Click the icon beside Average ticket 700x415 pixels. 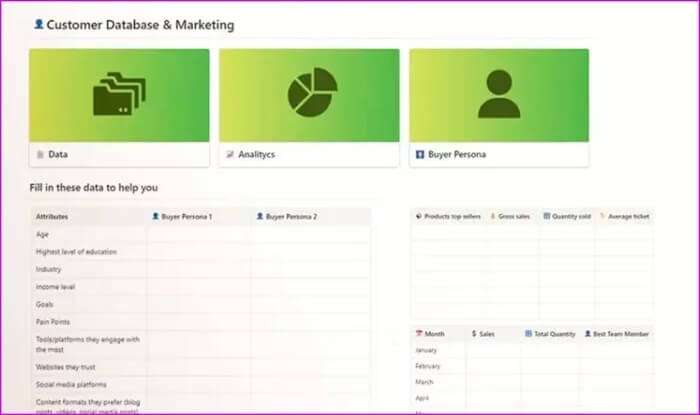pyautogui.click(x=602, y=216)
